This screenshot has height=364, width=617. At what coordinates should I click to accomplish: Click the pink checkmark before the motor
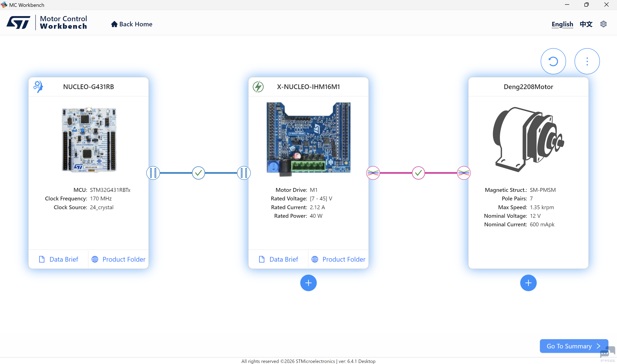(x=418, y=173)
